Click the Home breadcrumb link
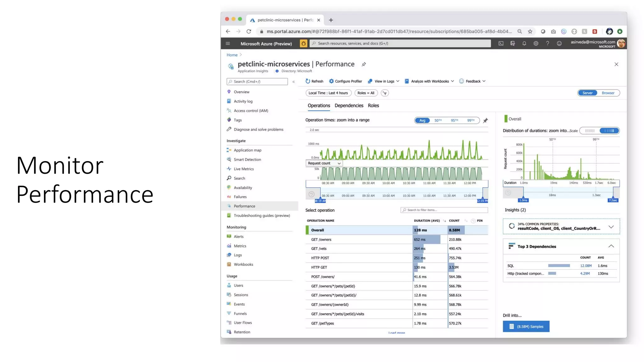The height and width of the screenshot is (362, 644). pos(232,55)
